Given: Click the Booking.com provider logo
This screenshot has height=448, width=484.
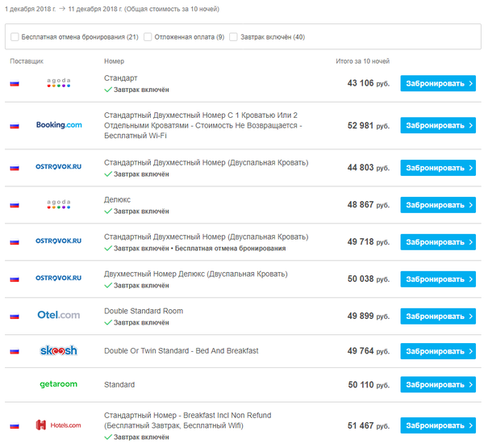Looking at the screenshot, I should pos(59,125).
